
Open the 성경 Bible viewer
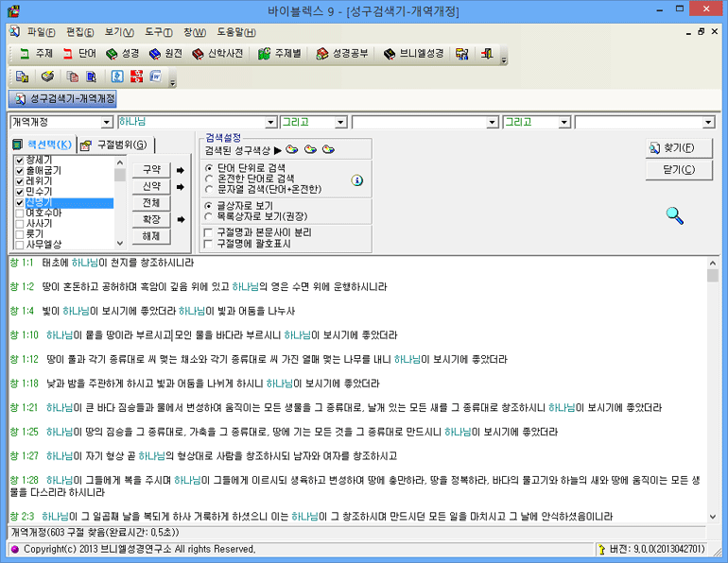pyautogui.click(x=122, y=54)
